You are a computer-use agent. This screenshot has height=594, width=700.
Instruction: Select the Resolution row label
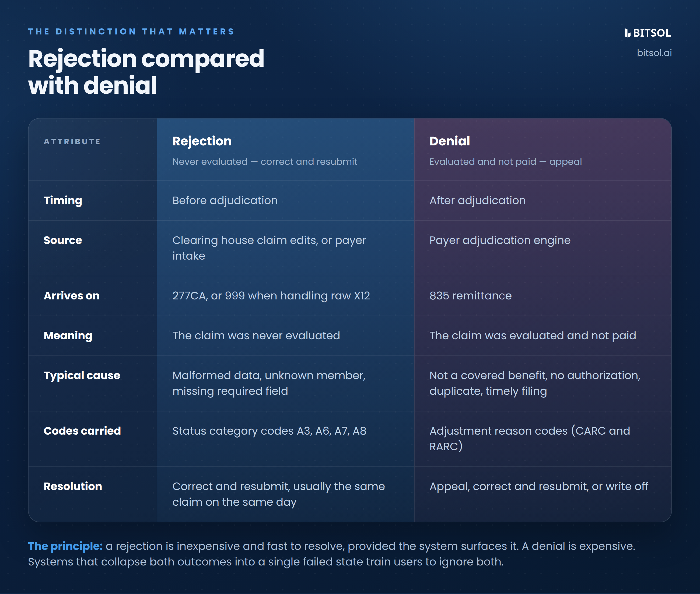(x=73, y=486)
